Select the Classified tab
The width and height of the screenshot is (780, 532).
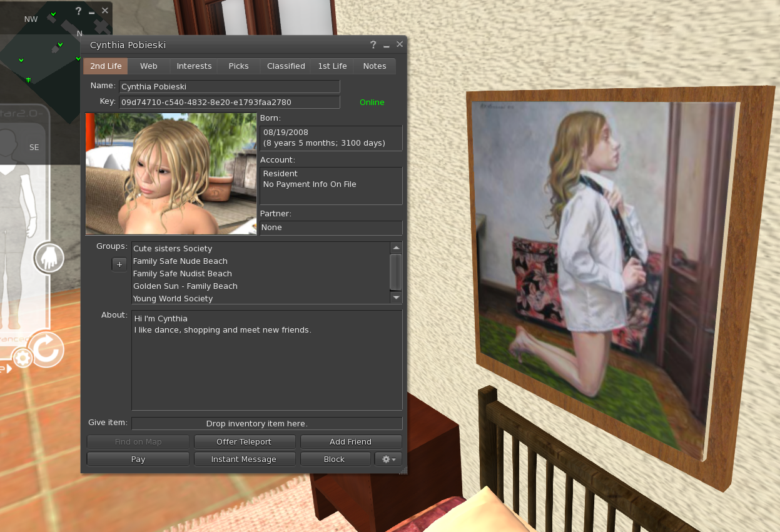pos(286,66)
